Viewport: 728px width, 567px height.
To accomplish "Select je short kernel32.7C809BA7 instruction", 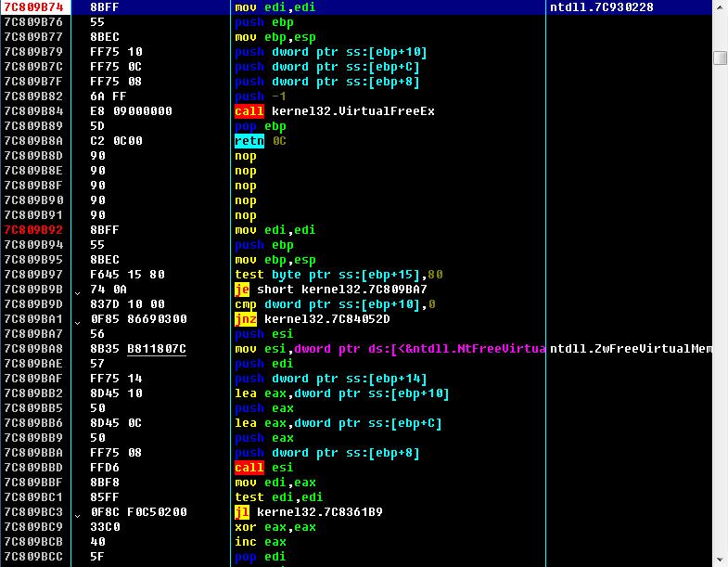I will pyautogui.click(x=330, y=290).
